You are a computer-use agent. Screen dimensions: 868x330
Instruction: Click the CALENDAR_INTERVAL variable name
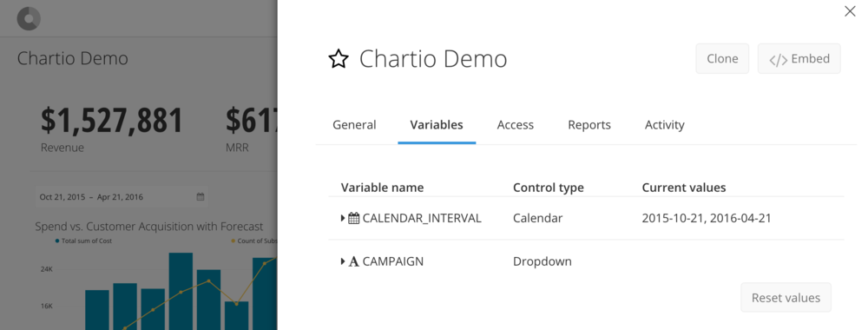tap(422, 218)
